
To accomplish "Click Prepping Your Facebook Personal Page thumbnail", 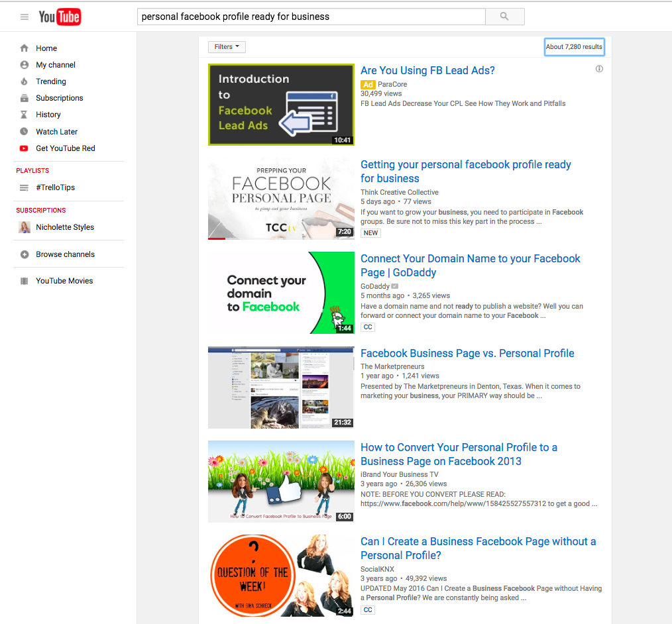I will tap(281, 199).
